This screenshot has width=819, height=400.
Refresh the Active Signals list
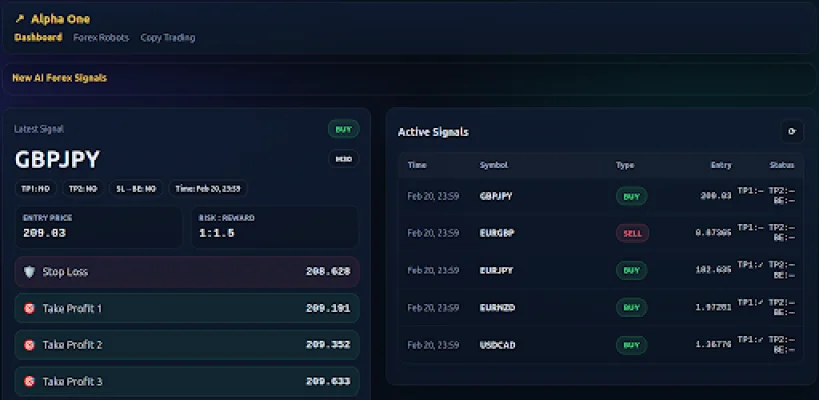point(791,131)
